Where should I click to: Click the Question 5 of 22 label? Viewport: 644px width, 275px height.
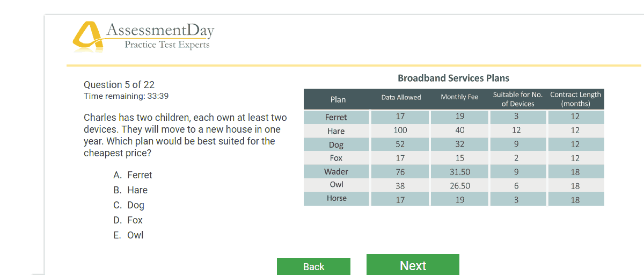(x=119, y=85)
